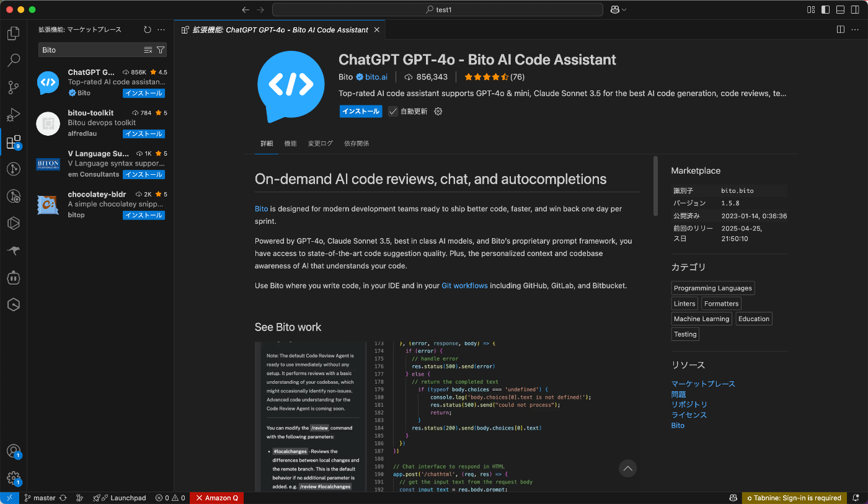Open the bito.ai publisher link
The width and height of the screenshot is (868, 504).
[x=376, y=77]
